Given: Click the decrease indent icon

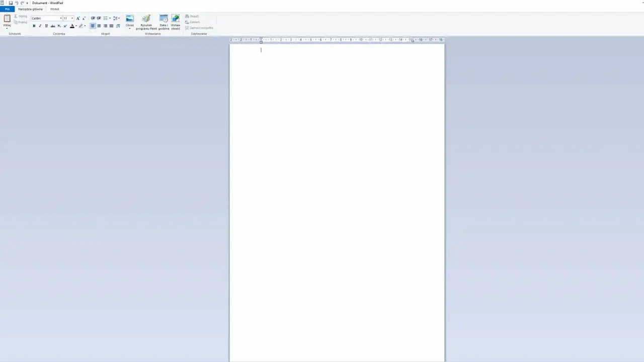Looking at the screenshot, I should click(x=93, y=18).
